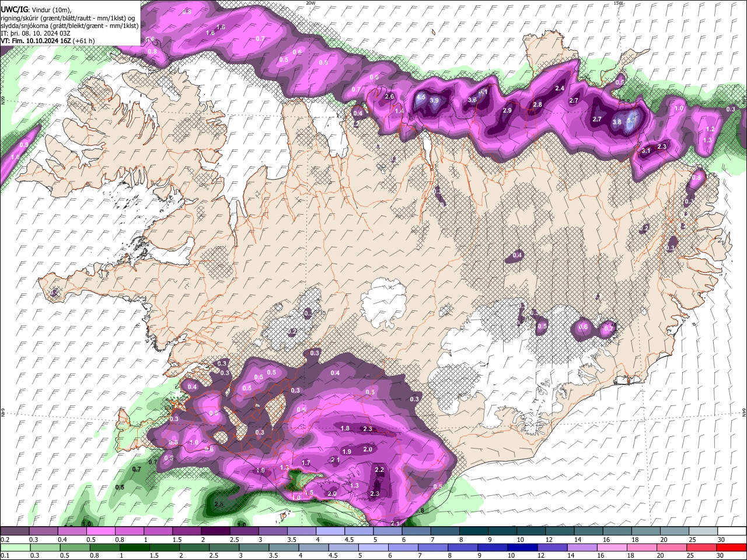
Task: Click the bright red swatch labeled 30 in lower legend
Action: (x=731, y=547)
